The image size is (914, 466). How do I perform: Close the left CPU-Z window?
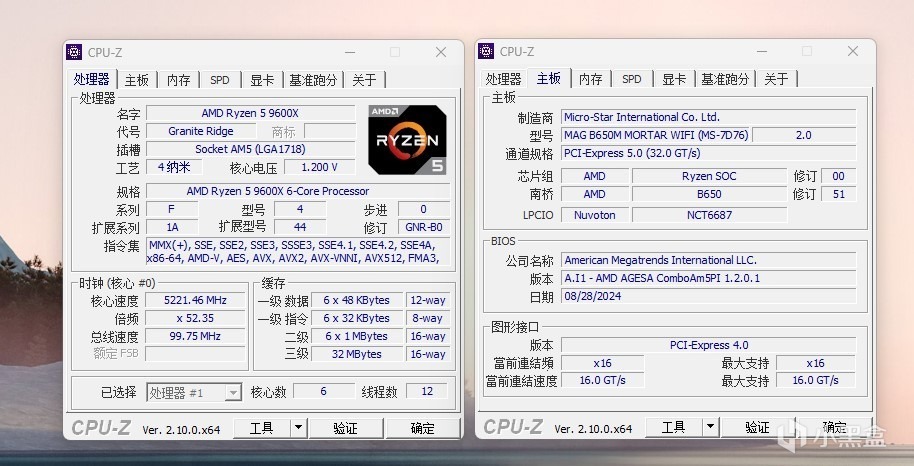[441, 52]
